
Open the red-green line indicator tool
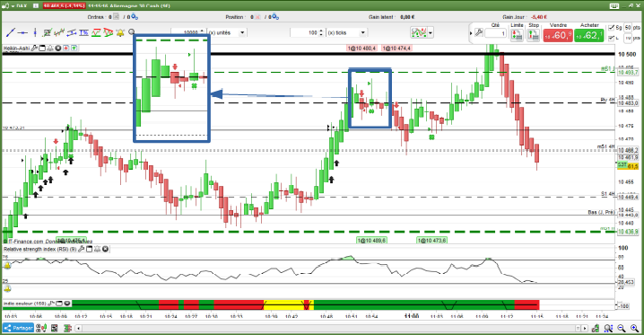(x=96, y=32)
